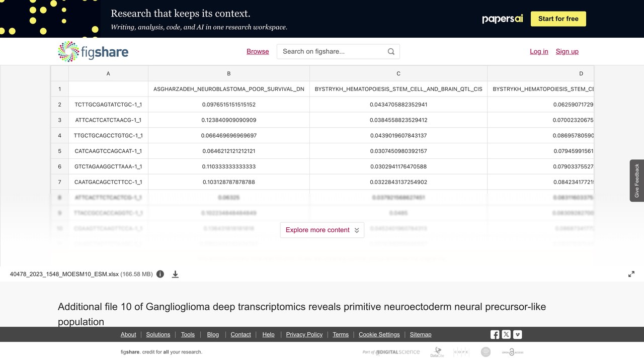Open Blog footer link

pos(213,334)
